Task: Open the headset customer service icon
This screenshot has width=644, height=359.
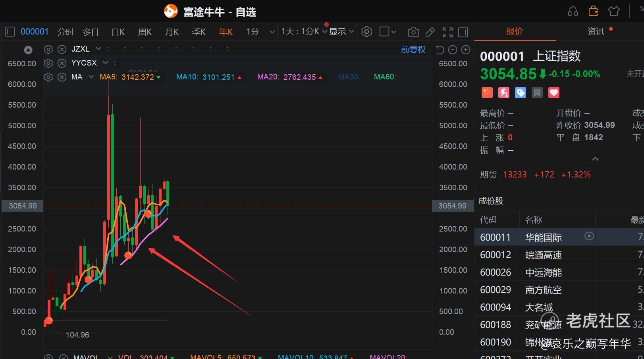Action: pyautogui.click(x=573, y=11)
